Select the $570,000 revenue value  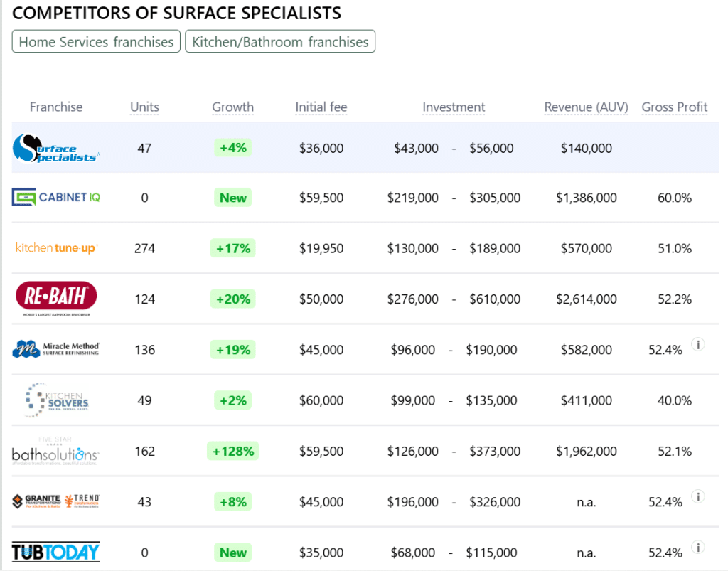(586, 248)
